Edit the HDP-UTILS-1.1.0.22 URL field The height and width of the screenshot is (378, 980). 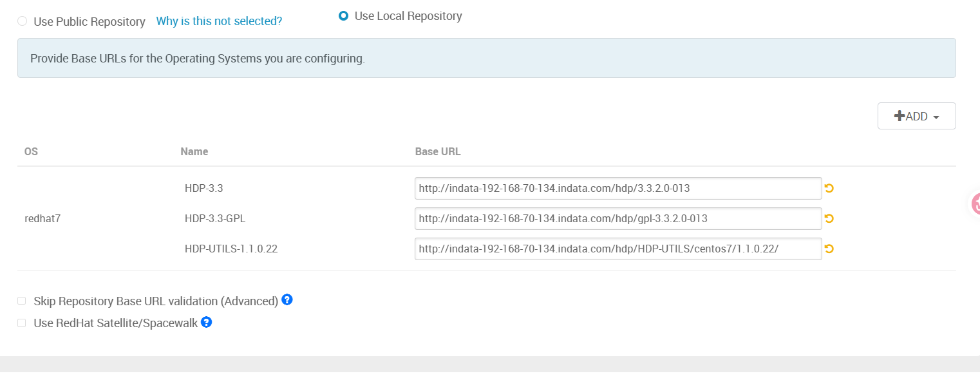[x=617, y=249]
